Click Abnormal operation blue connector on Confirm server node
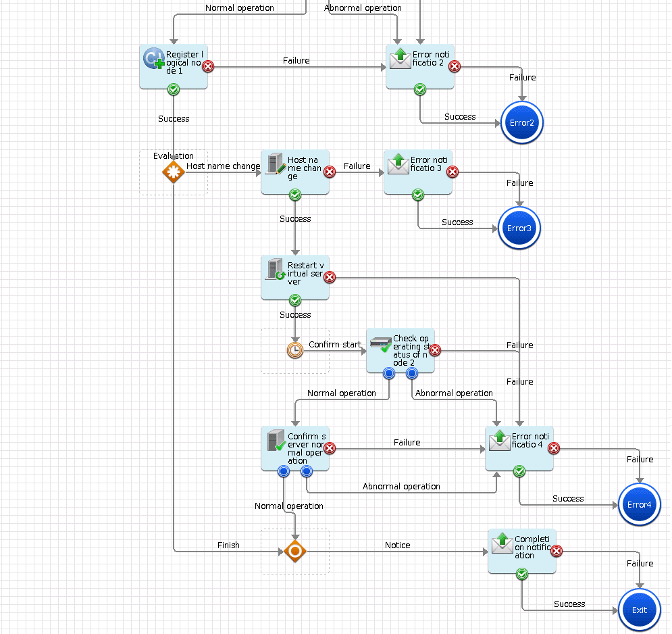The height and width of the screenshot is (634, 672). [x=307, y=471]
